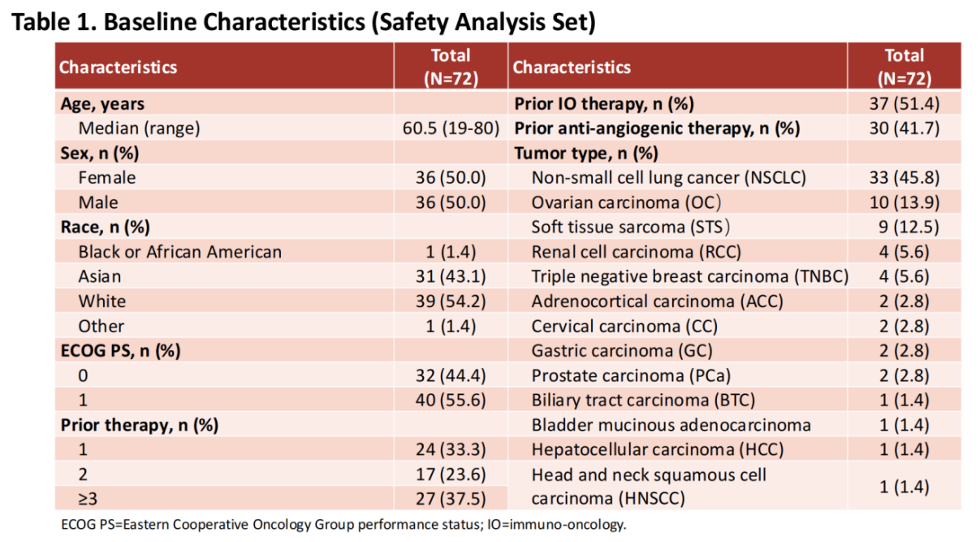Select the 'Sex, n (%)' row label

tap(97, 153)
